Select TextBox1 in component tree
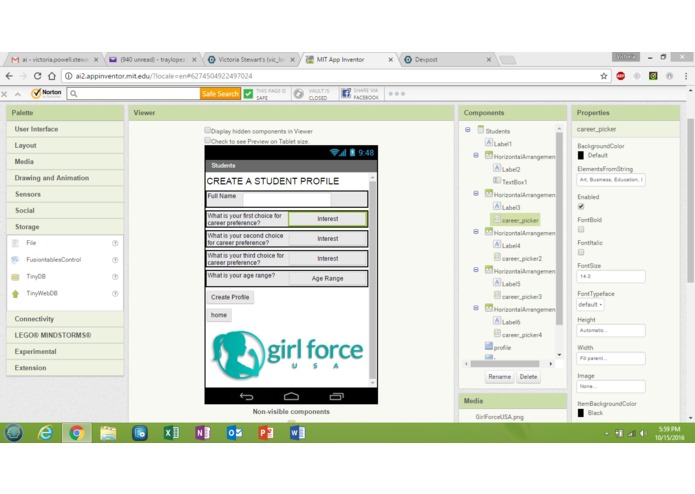The image size is (695, 494). 514,182
